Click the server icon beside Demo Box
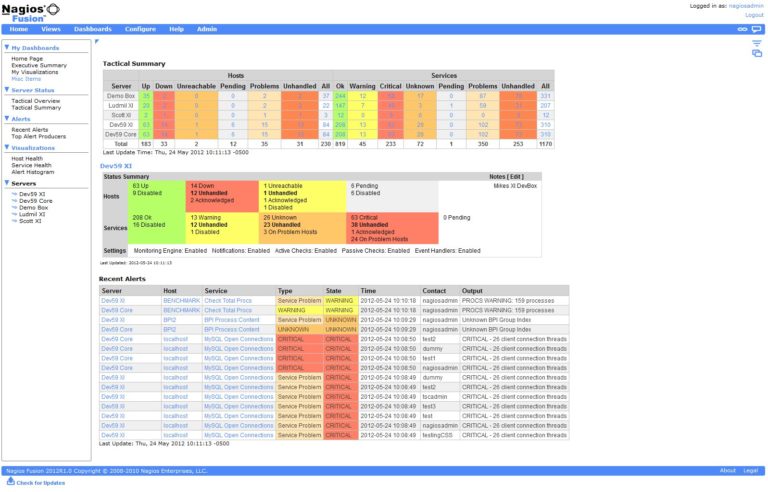 point(14,206)
